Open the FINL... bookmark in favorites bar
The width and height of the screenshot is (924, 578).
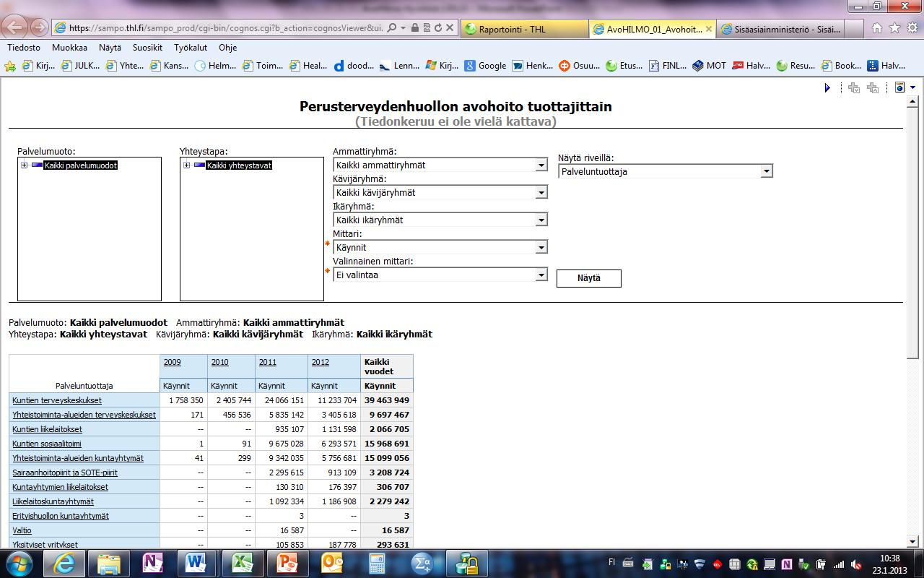(x=667, y=66)
